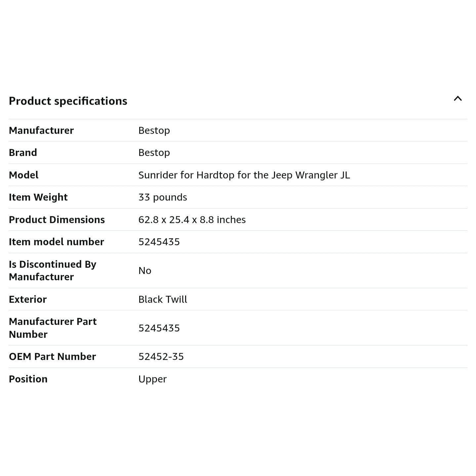Screen dimensions: 476x476
Task: Click the 33 pounds weight value
Action: coord(163,197)
